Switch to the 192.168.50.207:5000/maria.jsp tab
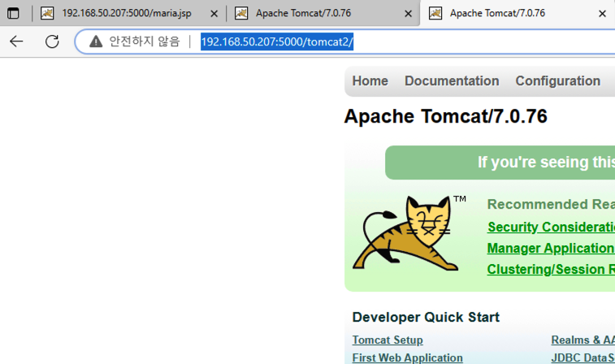 (129, 13)
